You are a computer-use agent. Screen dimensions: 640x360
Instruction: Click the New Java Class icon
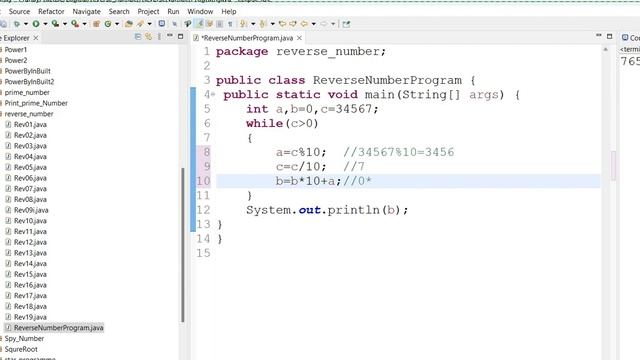108,24
